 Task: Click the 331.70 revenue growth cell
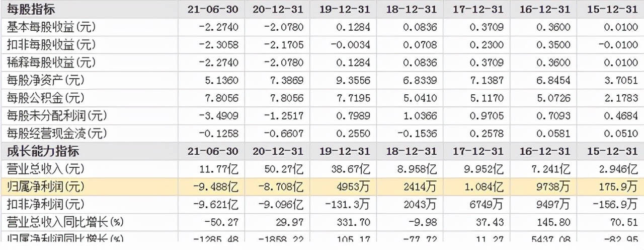[x=355, y=222]
